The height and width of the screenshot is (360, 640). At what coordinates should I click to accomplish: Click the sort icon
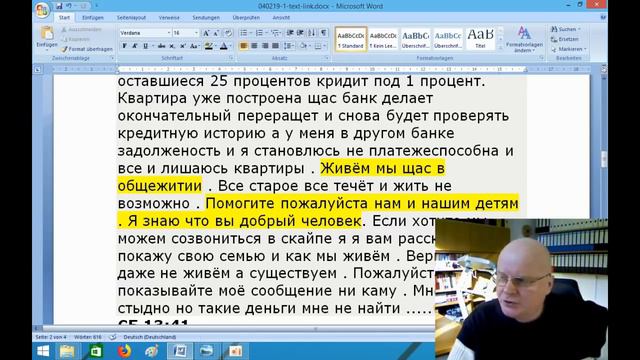click(312, 33)
